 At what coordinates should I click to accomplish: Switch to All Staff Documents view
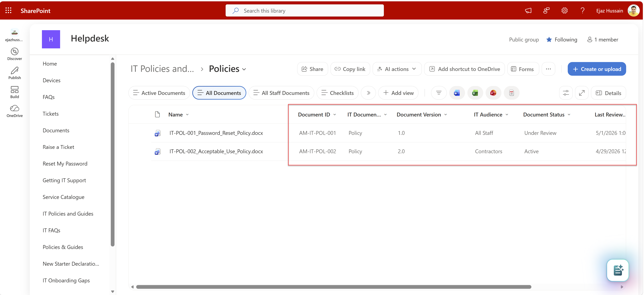coord(281,93)
